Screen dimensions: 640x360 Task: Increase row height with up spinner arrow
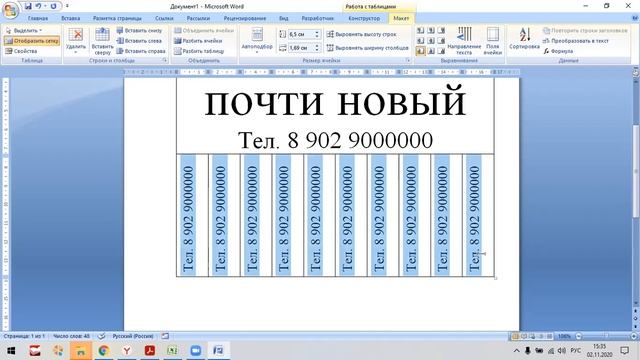pos(317,33)
